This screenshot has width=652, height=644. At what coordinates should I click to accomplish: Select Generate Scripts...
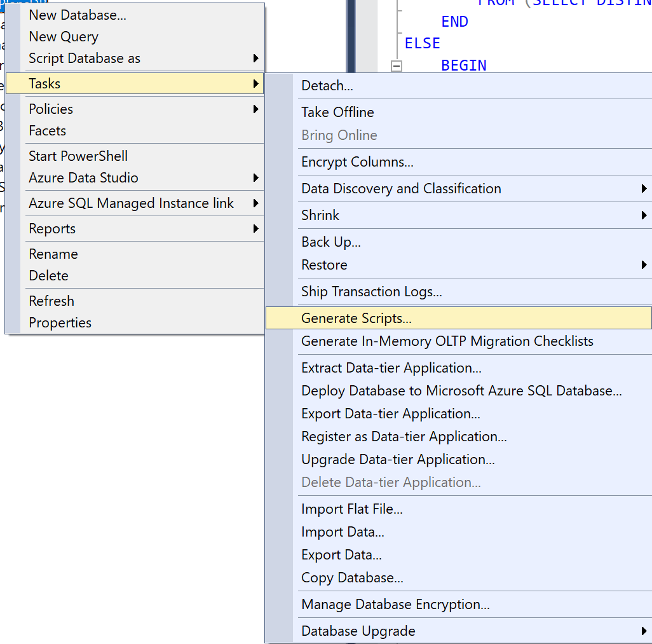click(x=459, y=319)
